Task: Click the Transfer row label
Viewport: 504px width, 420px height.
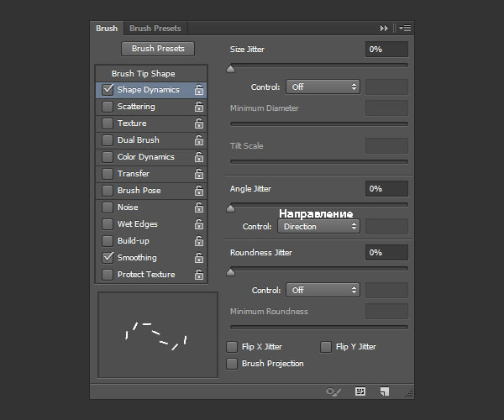Action: [x=134, y=174]
